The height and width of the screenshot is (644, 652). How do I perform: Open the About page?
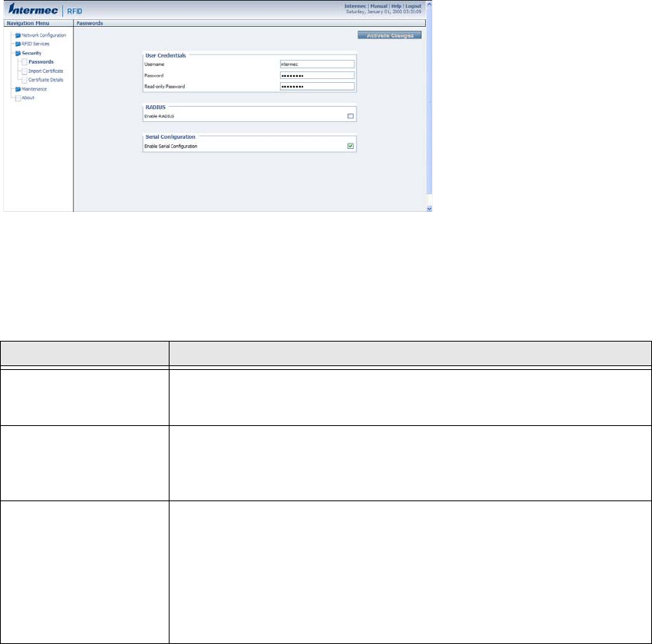[x=28, y=98]
